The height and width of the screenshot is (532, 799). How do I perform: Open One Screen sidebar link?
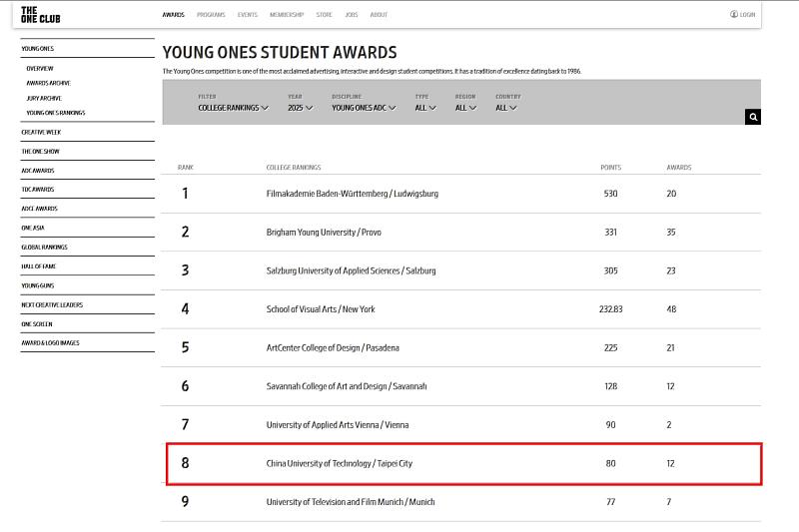pyautogui.click(x=37, y=324)
